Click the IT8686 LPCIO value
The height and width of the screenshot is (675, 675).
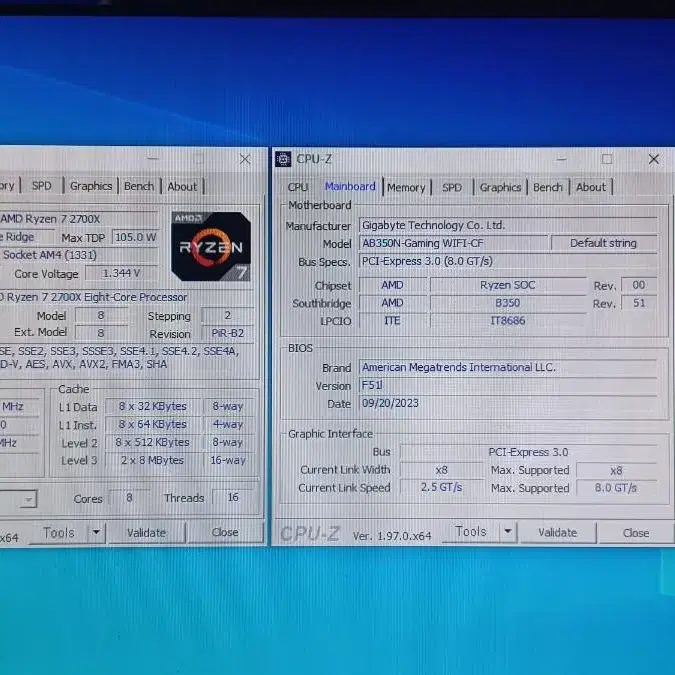(x=508, y=321)
